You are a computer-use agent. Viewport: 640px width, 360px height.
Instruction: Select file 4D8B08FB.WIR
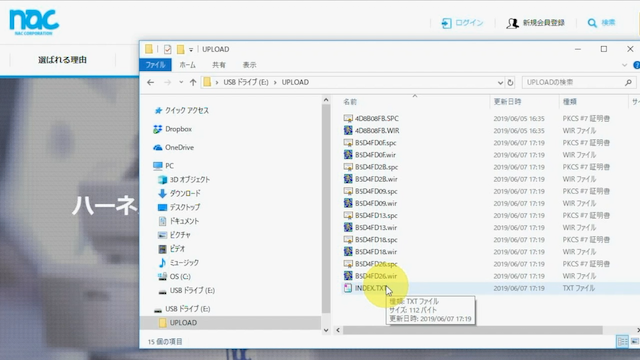[x=377, y=131]
